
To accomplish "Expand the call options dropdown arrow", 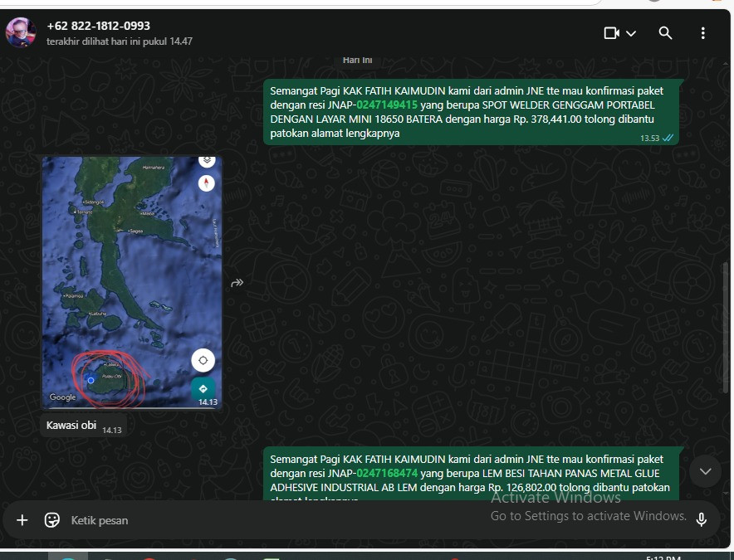I will click(x=631, y=33).
